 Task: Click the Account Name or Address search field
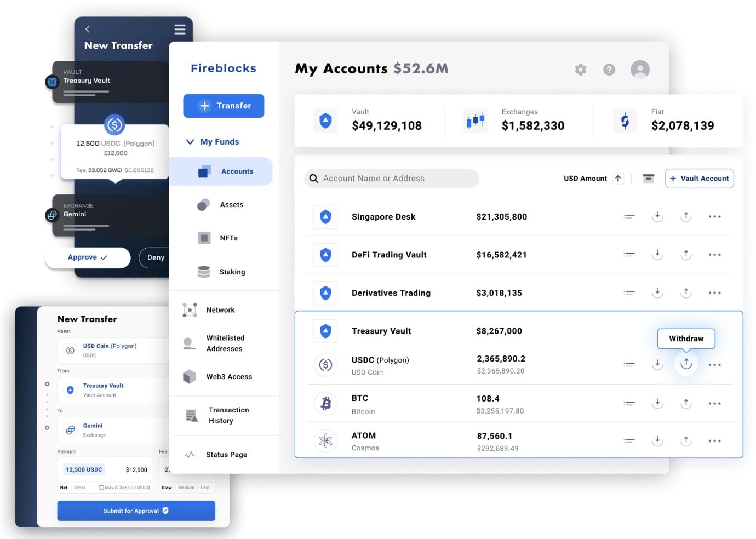click(391, 179)
